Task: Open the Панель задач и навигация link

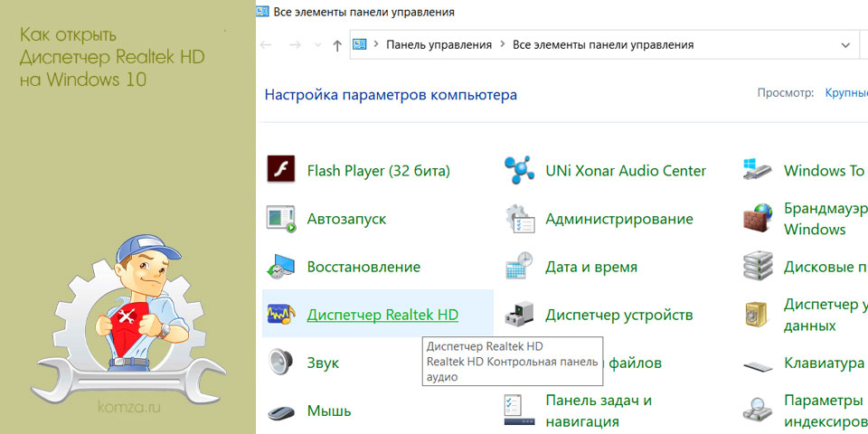Action: click(x=599, y=410)
